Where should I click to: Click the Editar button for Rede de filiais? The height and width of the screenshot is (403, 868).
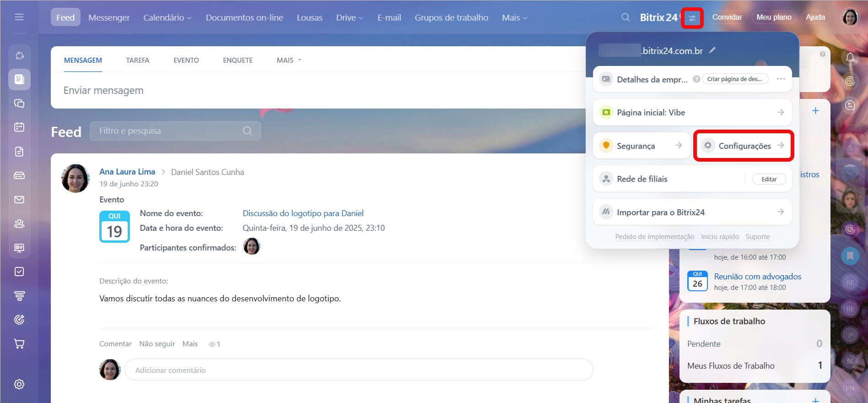click(769, 179)
